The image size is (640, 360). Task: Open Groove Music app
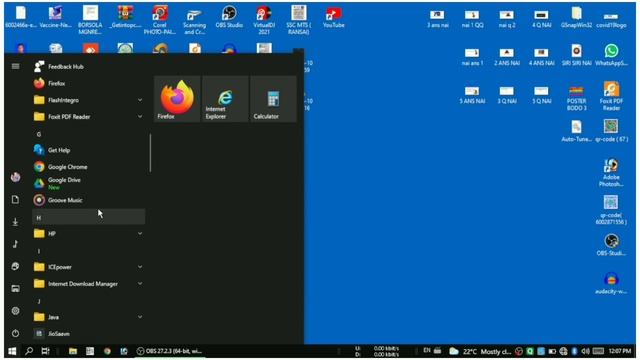[89, 200]
